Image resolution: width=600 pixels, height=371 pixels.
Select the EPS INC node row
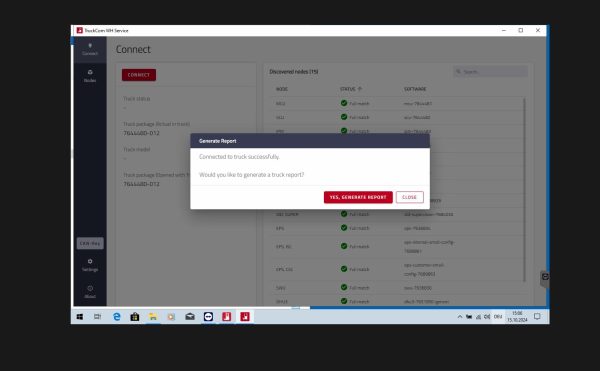[x=397, y=246]
